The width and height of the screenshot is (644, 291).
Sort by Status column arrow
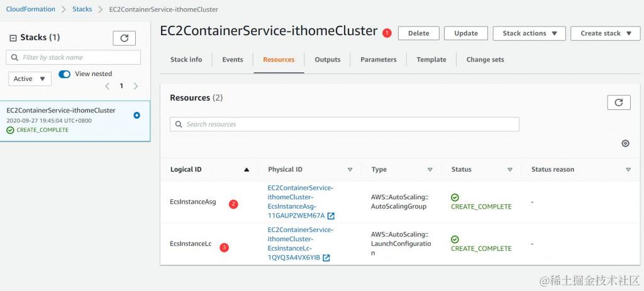[x=509, y=170]
